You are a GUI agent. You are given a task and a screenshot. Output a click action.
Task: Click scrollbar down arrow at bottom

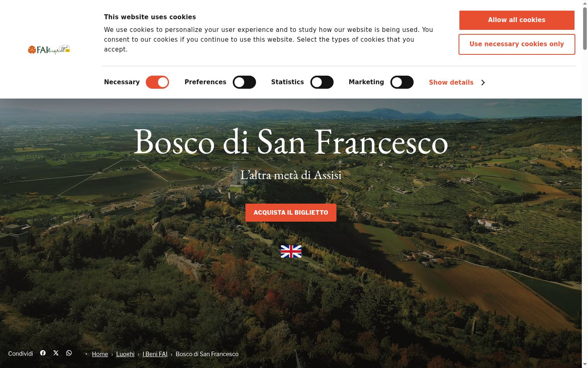[585, 364]
